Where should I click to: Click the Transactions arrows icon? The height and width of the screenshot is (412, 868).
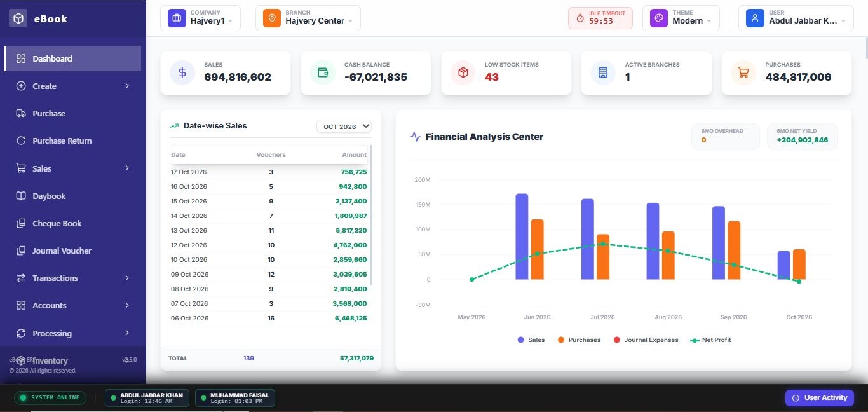coord(21,278)
